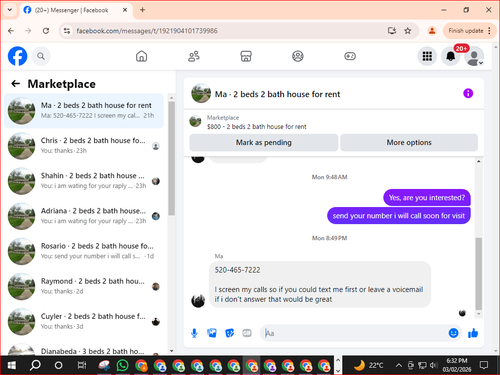Open the Cuyler conversation in list
This screenshot has height=375, width=500.
coord(84,322)
